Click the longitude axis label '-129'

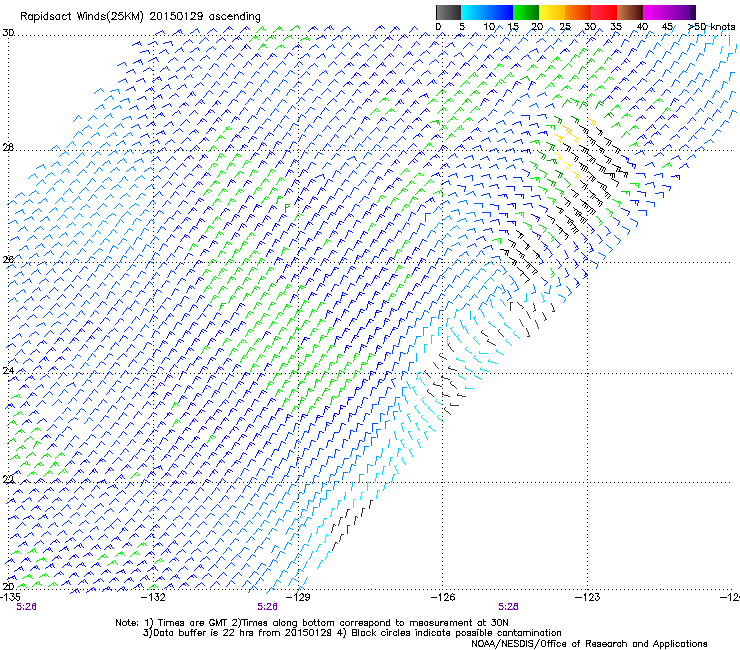(298, 598)
